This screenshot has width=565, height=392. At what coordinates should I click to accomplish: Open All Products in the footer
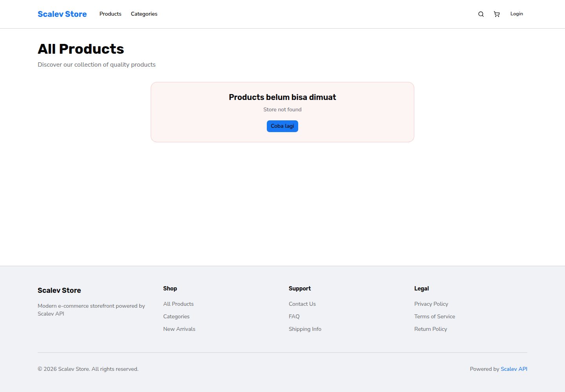pos(179,304)
